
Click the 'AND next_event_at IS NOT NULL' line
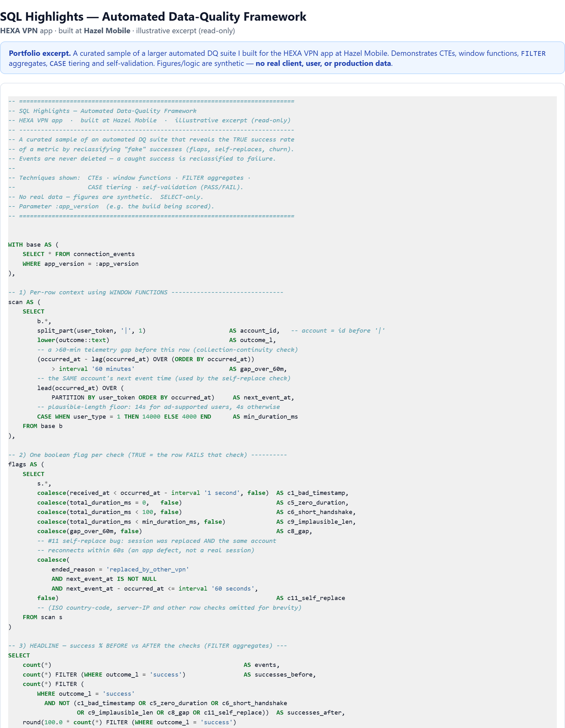click(x=104, y=579)
